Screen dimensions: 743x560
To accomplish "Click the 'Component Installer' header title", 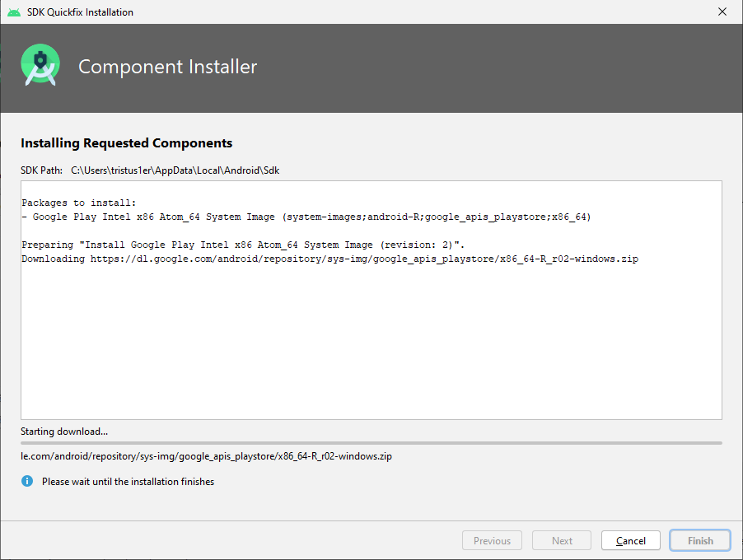I will click(167, 67).
